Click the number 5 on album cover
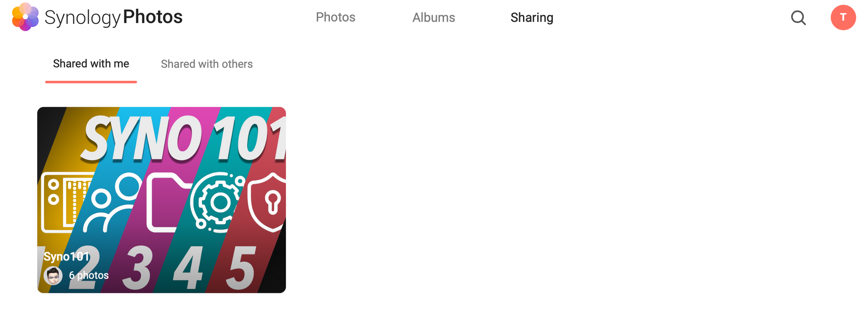Viewport: 868px width, 309px height. (241, 267)
